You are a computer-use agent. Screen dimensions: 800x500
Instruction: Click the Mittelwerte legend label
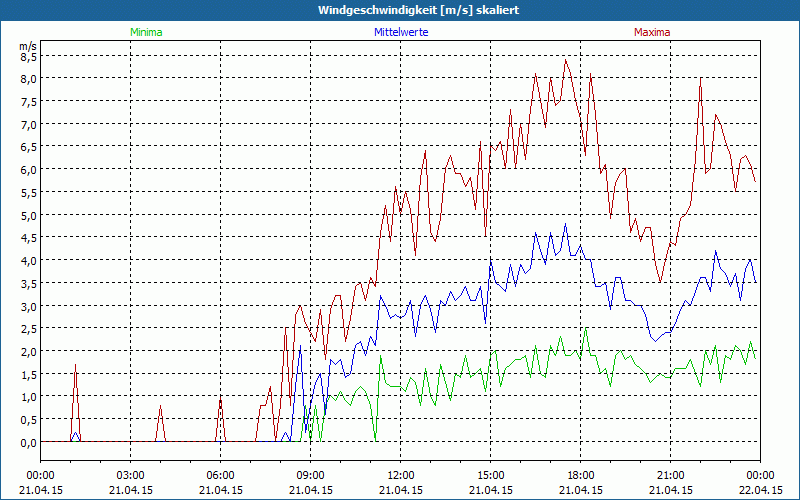(401, 32)
